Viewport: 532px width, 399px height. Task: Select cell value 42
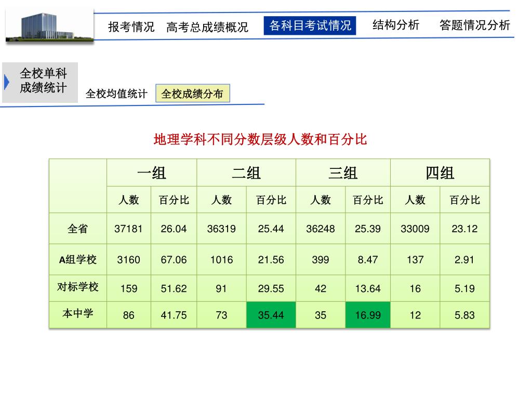tap(321, 289)
